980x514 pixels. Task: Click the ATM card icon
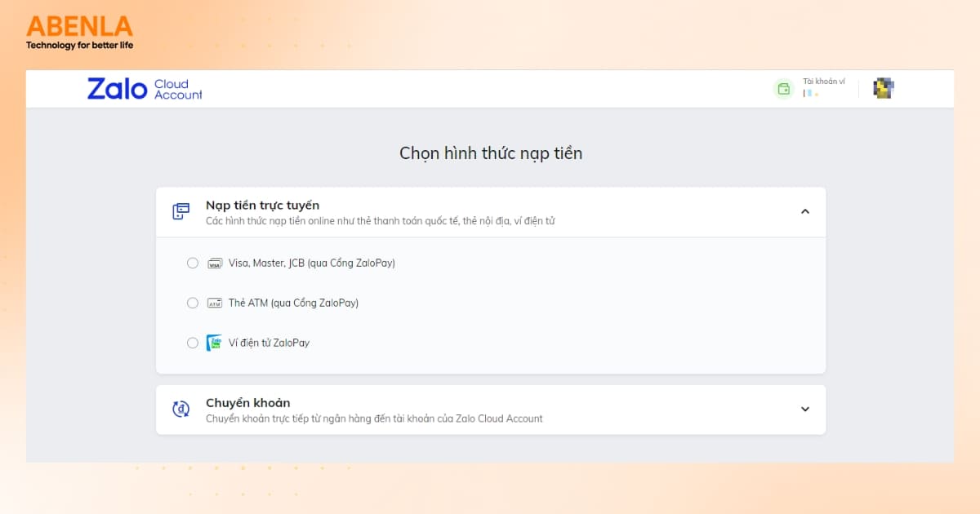click(x=215, y=304)
